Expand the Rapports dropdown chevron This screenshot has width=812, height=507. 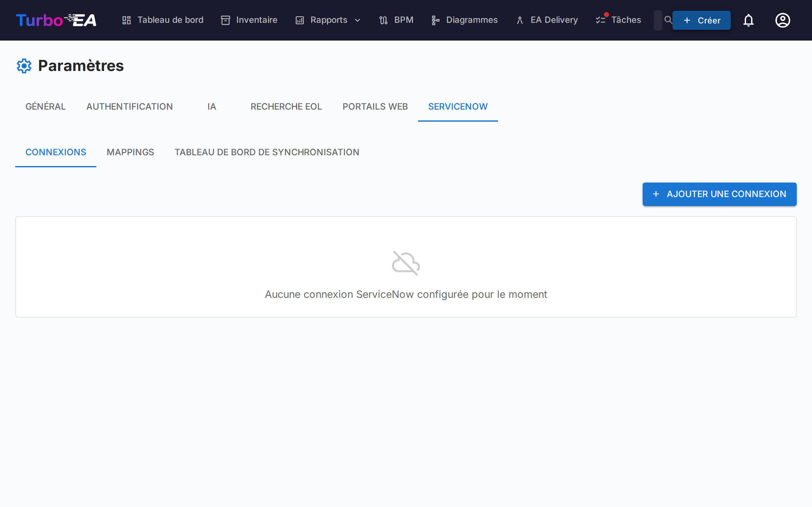point(357,20)
